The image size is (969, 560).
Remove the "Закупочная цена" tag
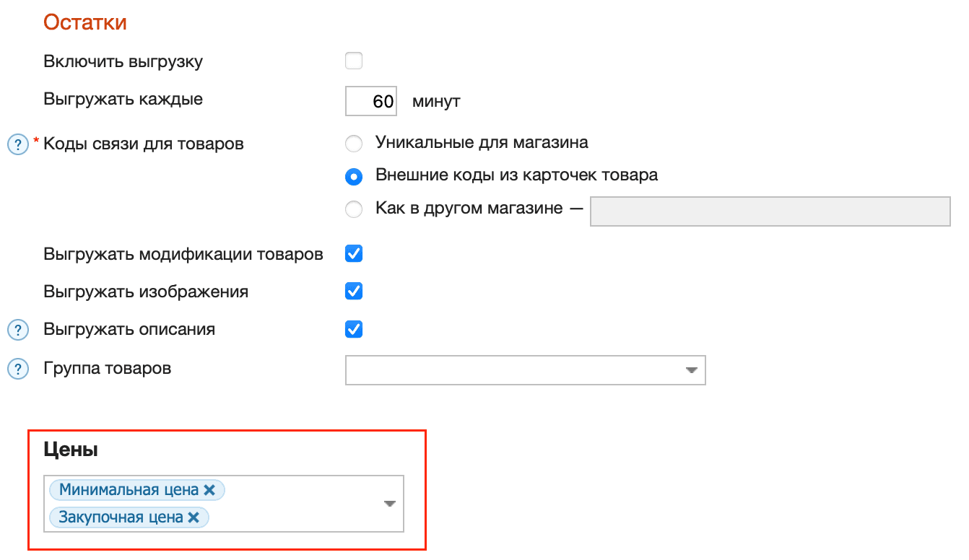pyautogui.click(x=194, y=517)
